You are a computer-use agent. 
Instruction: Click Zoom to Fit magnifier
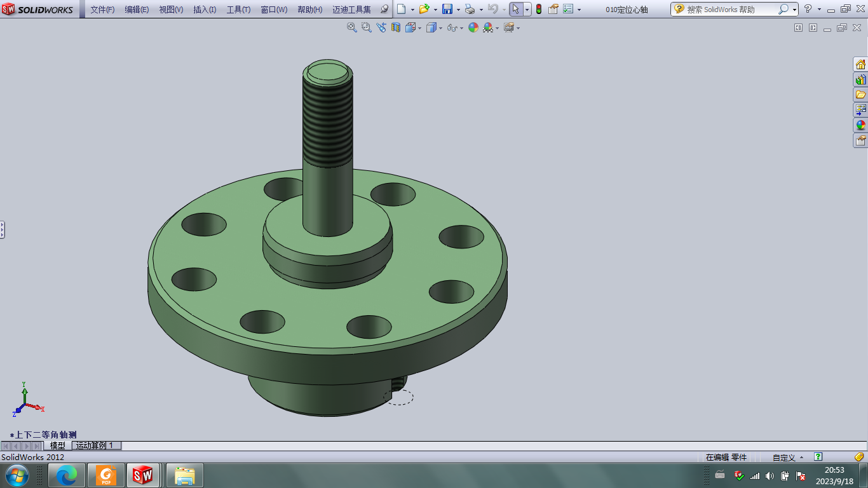pyautogui.click(x=351, y=27)
